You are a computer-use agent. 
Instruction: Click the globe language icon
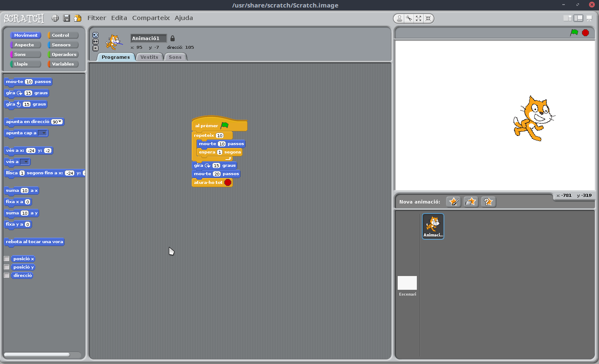pos(55,18)
